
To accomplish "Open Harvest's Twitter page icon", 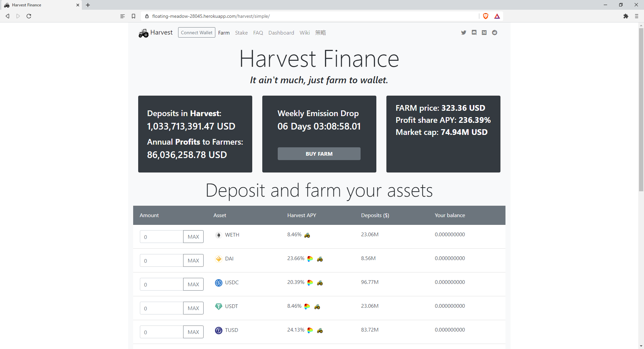I will (x=464, y=33).
